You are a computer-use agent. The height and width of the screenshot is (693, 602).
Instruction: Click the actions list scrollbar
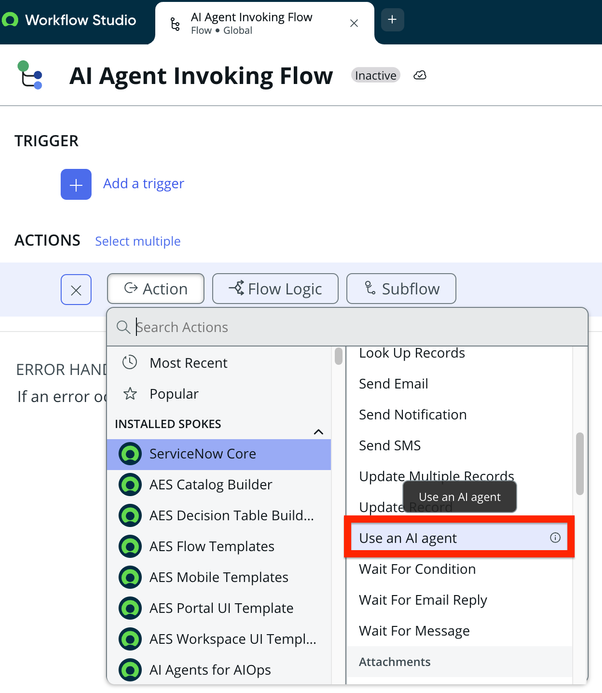pyautogui.click(x=580, y=464)
